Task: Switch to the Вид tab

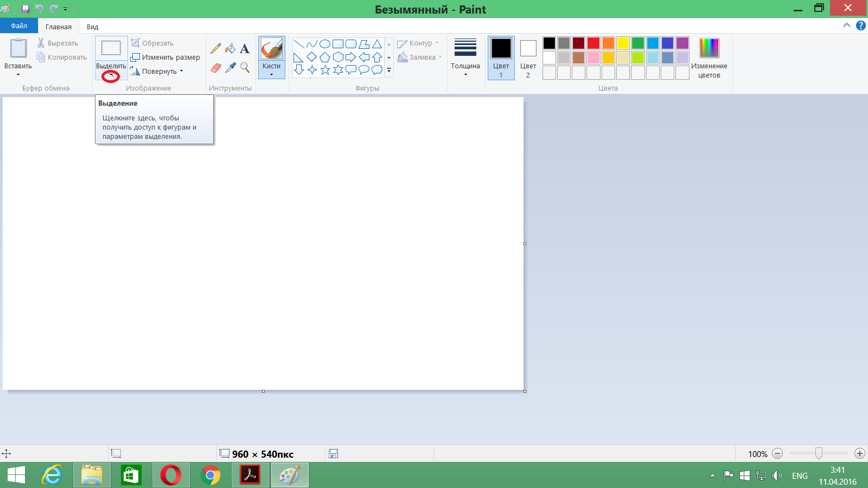Action: 93,27
